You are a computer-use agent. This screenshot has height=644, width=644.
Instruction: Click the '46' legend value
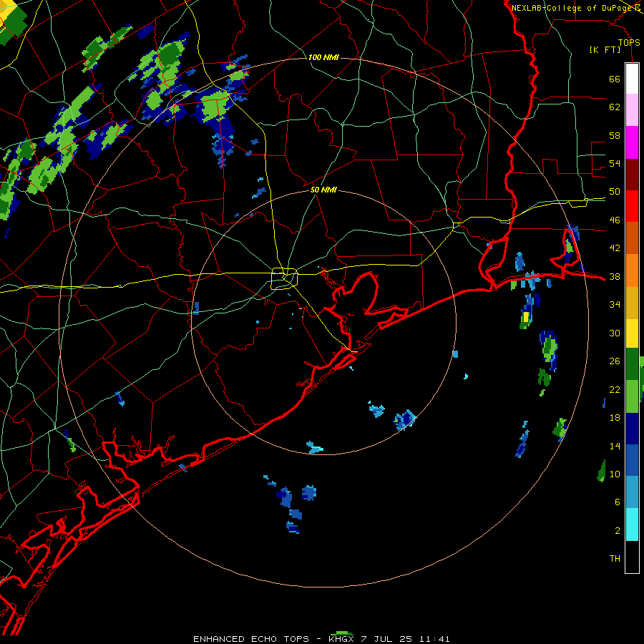pos(615,220)
